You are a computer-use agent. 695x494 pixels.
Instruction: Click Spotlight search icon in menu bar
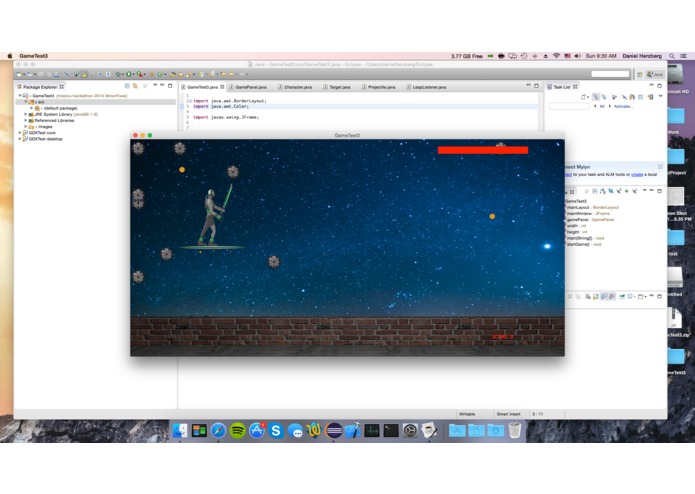[672, 56]
